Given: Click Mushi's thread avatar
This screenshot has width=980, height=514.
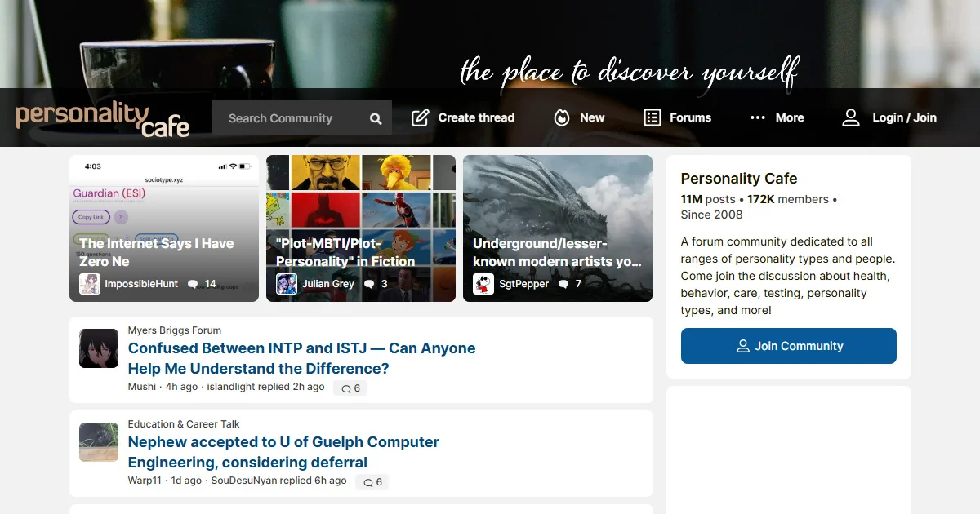Looking at the screenshot, I should click(99, 348).
